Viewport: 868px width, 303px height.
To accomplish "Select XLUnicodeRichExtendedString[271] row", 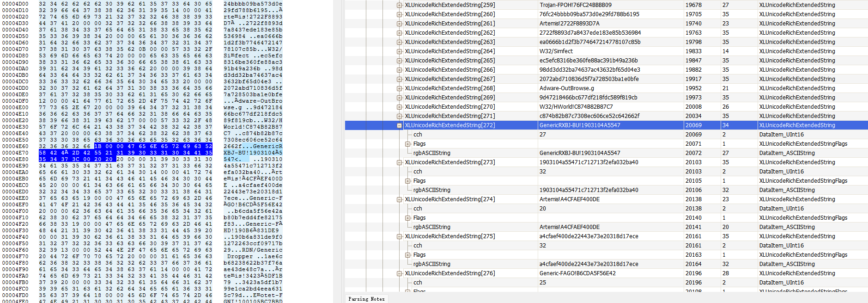I will point(606,116).
